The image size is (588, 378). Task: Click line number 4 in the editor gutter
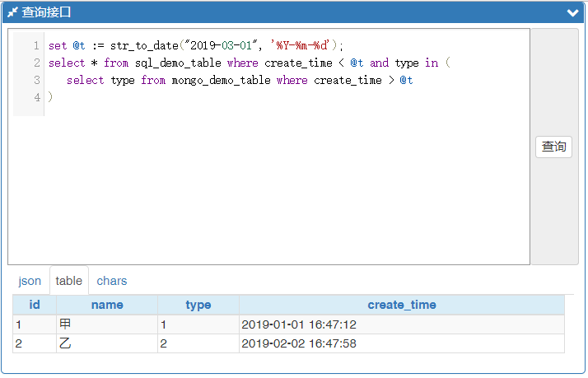coord(36,97)
